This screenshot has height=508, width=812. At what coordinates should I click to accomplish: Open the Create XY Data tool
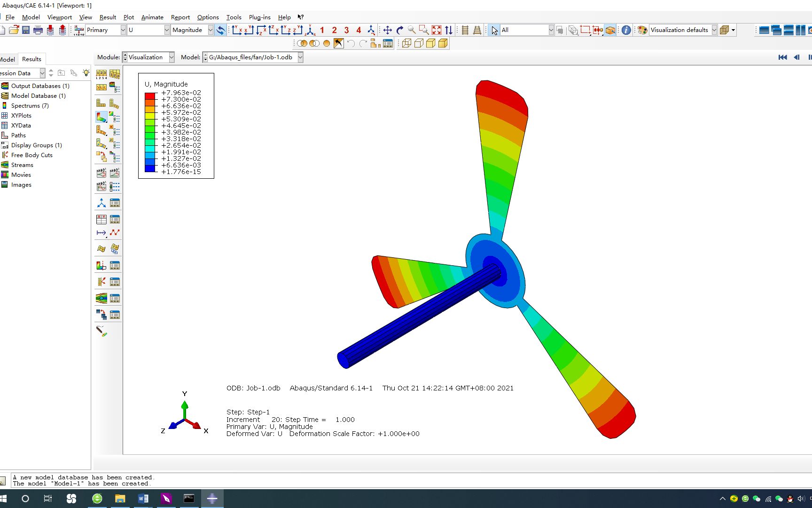[101, 219]
